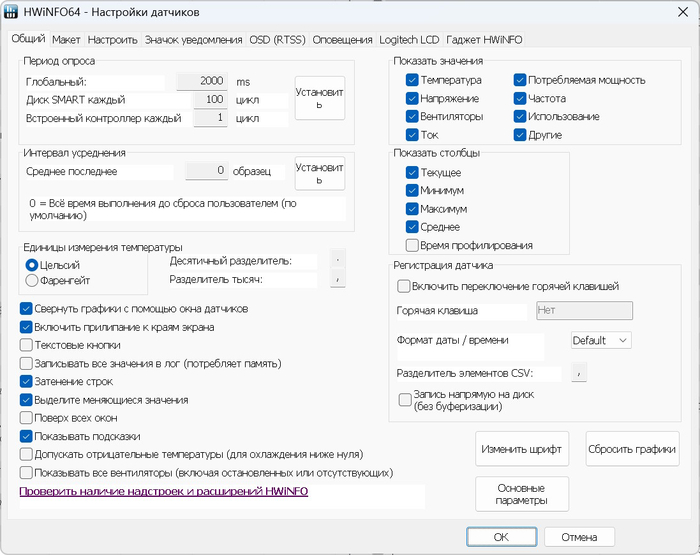Screen dimensions: 700x555
Task: Close the sensor settings window
Action: tap(676, 12)
